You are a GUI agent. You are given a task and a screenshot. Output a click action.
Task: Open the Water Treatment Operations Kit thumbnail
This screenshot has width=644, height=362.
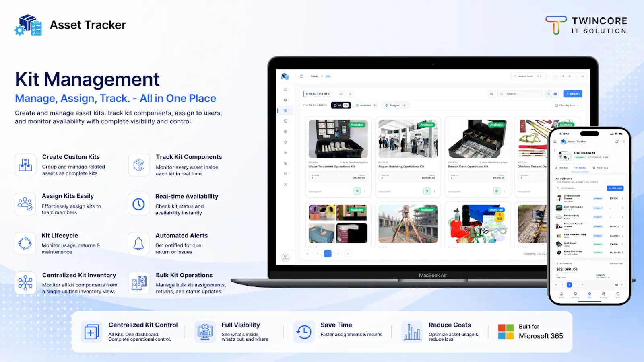tap(338, 139)
